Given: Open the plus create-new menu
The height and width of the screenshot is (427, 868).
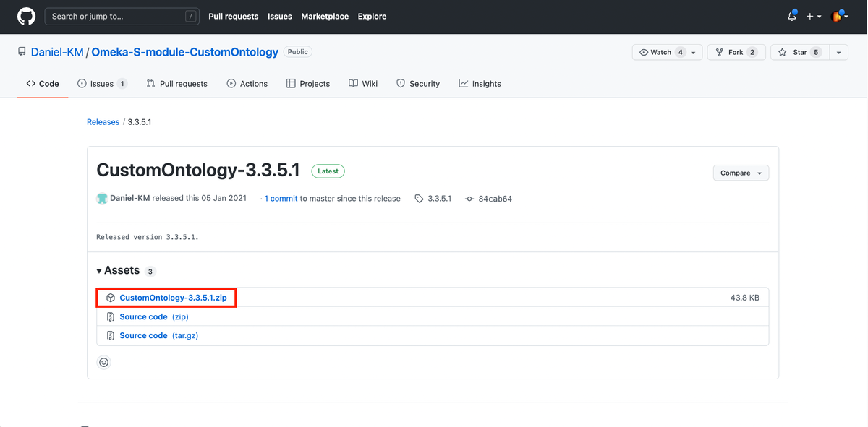Looking at the screenshot, I should (x=814, y=16).
